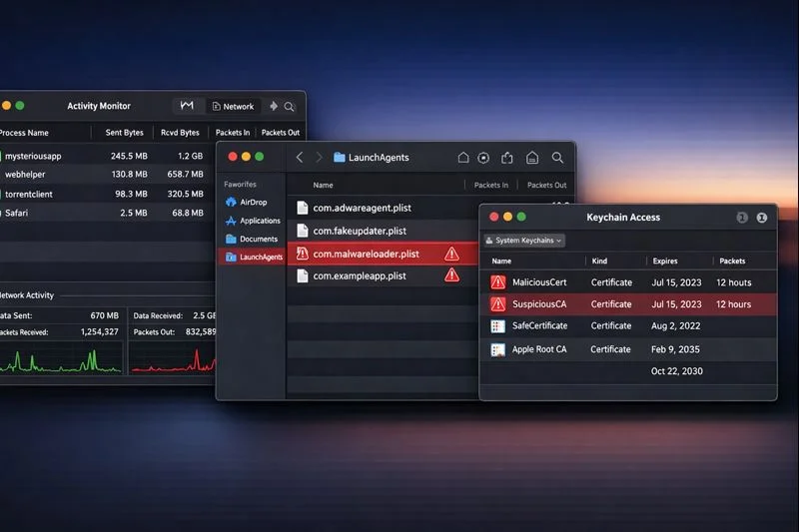Select LaunchAgents in Finder sidebar
This screenshot has width=799, height=532.
point(252,258)
